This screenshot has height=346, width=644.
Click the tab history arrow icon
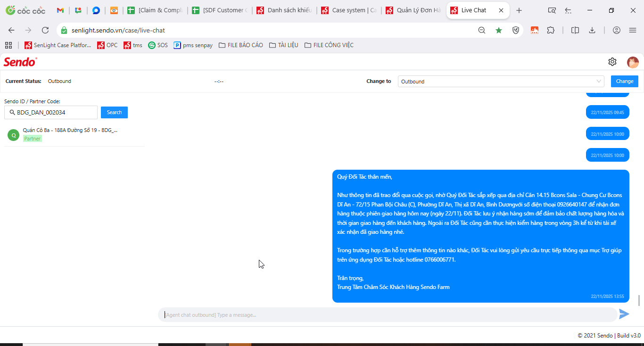[x=569, y=10]
